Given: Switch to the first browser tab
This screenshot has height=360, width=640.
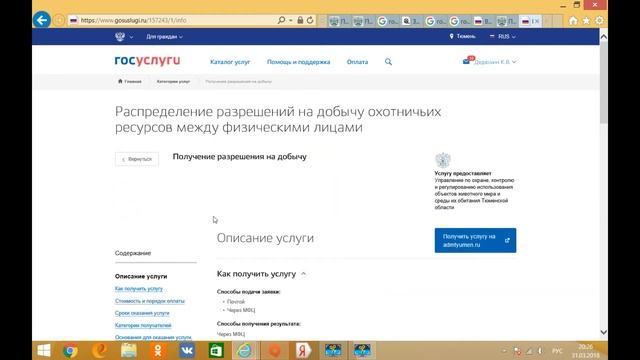Looking at the screenshot, I should coord(338,21).
